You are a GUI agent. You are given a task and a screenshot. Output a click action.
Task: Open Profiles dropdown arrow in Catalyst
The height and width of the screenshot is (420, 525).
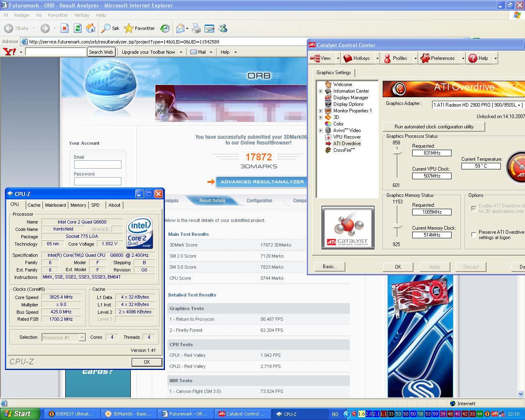(x=415, y=58)
